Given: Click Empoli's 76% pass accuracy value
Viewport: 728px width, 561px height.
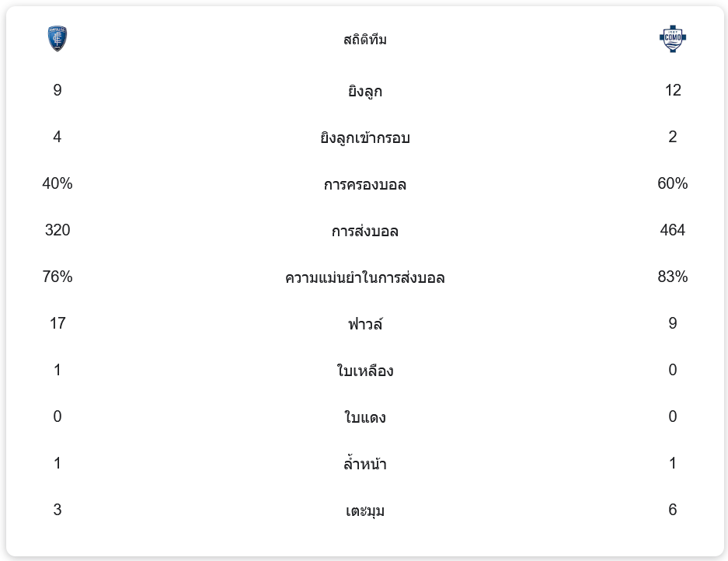Looking at the screenshot, I should click(57, 277).
